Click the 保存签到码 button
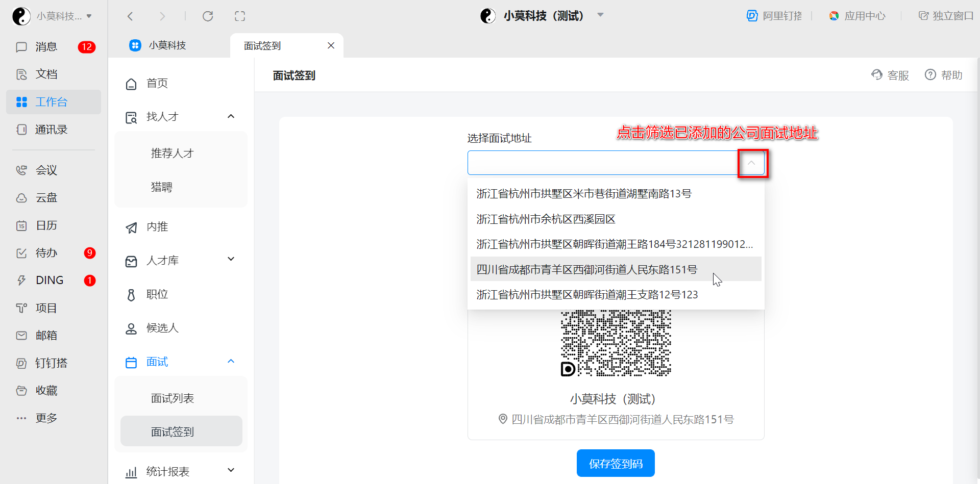980x484 pixels. (616, 463)
